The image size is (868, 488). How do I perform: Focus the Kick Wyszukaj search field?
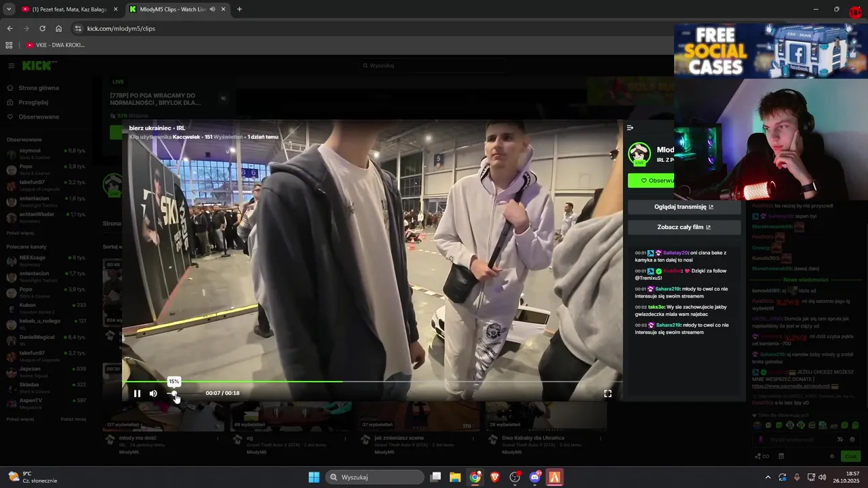point(434,66)
